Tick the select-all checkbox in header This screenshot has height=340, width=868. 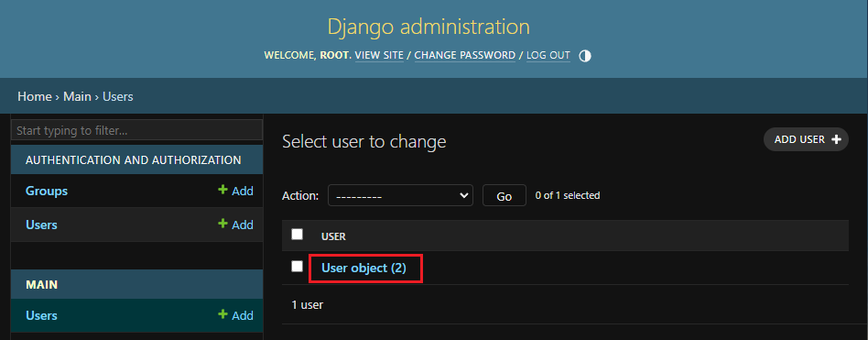[x=298, y=235]
